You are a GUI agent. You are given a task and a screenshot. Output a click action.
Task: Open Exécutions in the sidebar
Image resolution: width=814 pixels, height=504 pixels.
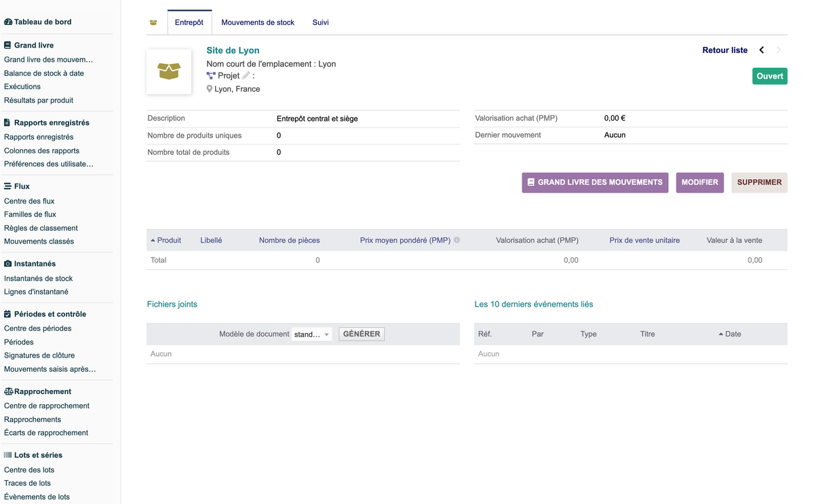22,87
